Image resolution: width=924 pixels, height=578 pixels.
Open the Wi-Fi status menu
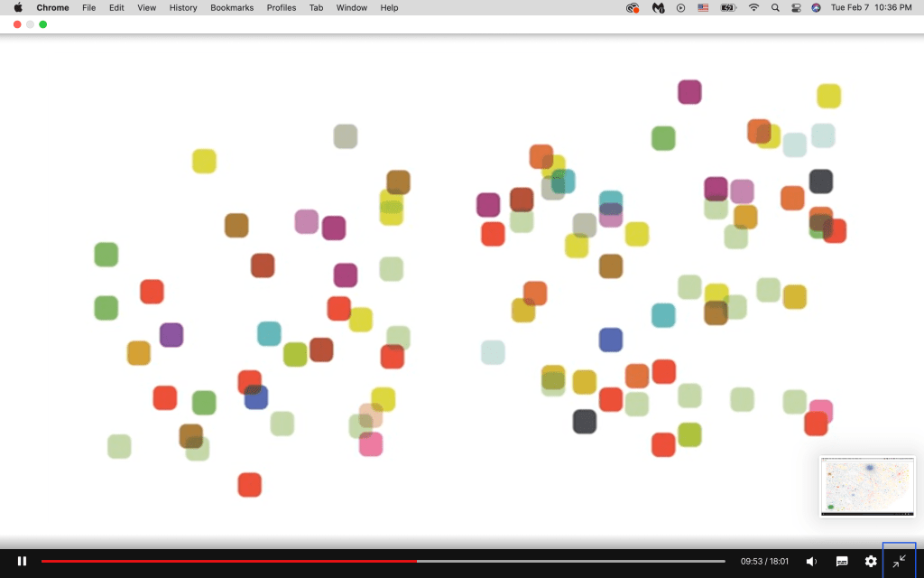[753, 7]
